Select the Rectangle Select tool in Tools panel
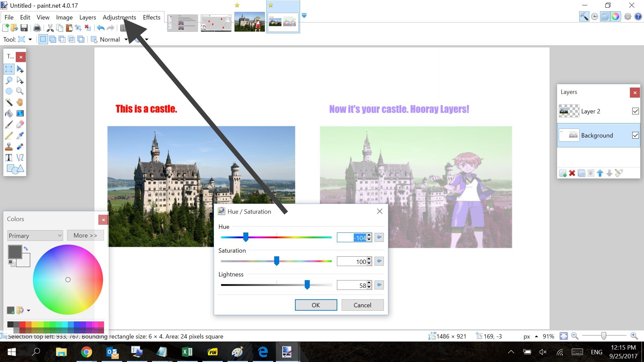Image resolution: width=644 pixels, height=362 pixels. pos(9,69)
